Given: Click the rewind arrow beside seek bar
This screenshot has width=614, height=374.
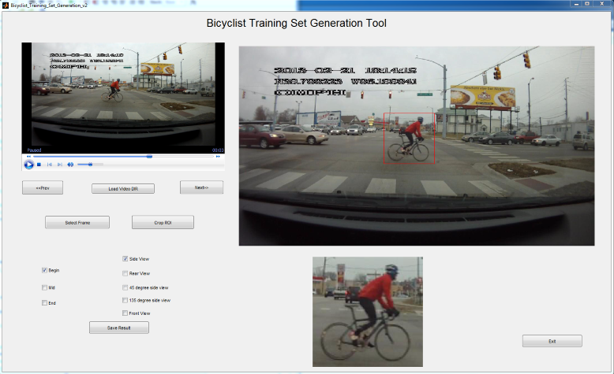Looking at the screenshot, I should (x=29, y=156).
